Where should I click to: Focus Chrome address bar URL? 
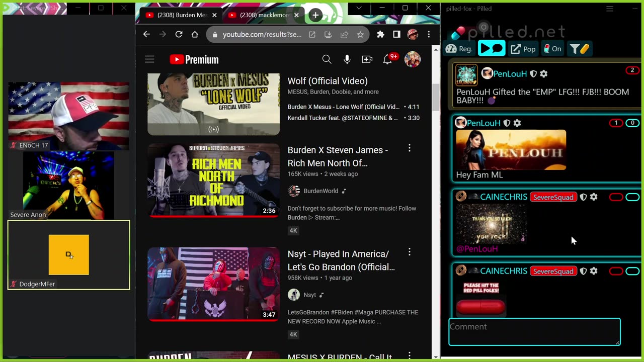[262, 35]
